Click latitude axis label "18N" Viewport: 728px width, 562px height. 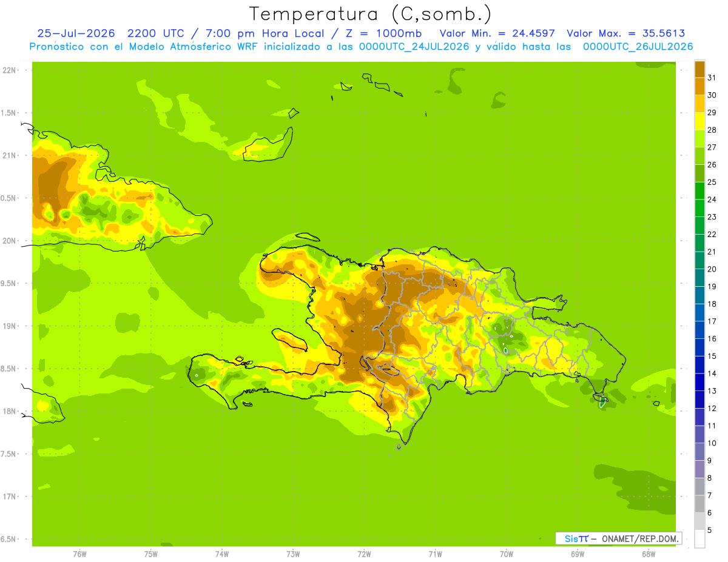[x=9, y=411]
